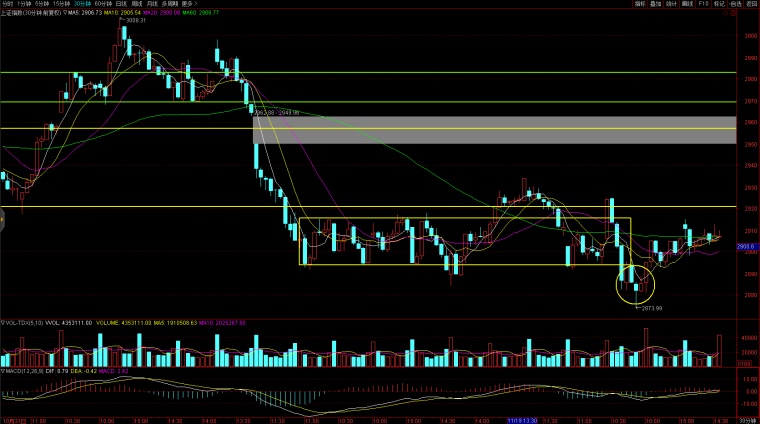Open the 统计 statistics tool
The width and height of the screenshot is (760, 424).
(x=671, y=4)
